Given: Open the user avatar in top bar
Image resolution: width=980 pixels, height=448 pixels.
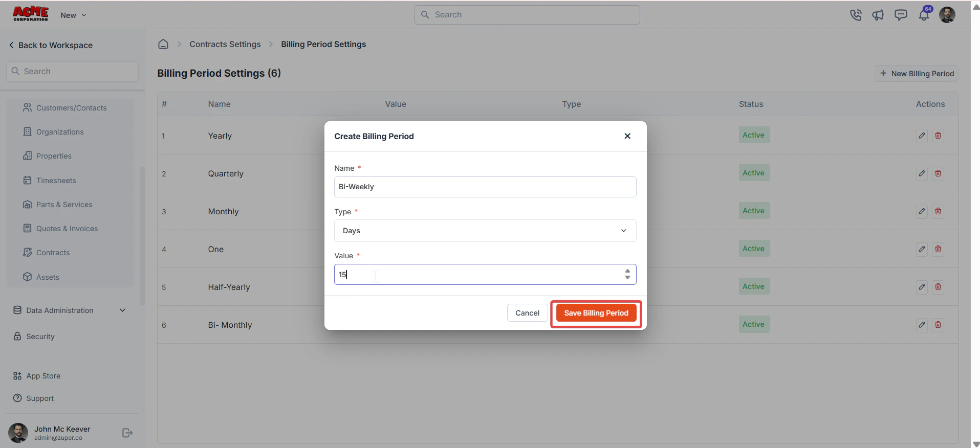Looking at the screenshot, I should click(x=947, y=15).
